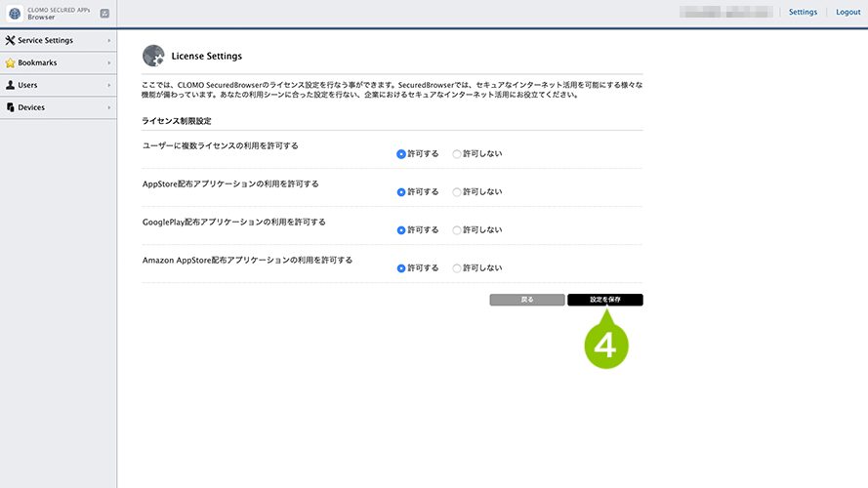
Task: Click the blurred account name in header
Action: pyautogui.click(x=726, y=12)
